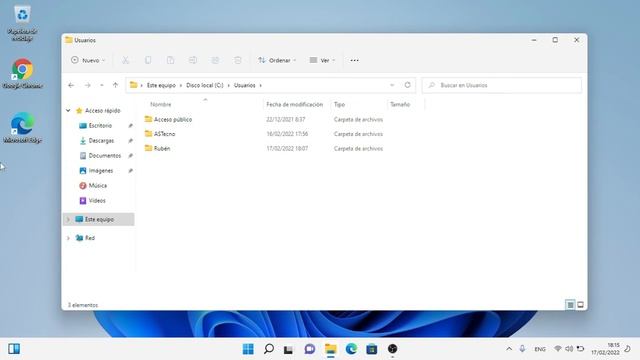Image resolution: width=640 pixels, height=360 pixels.
Task: Open the Ordenar sort dropdown
Action: 277,60
